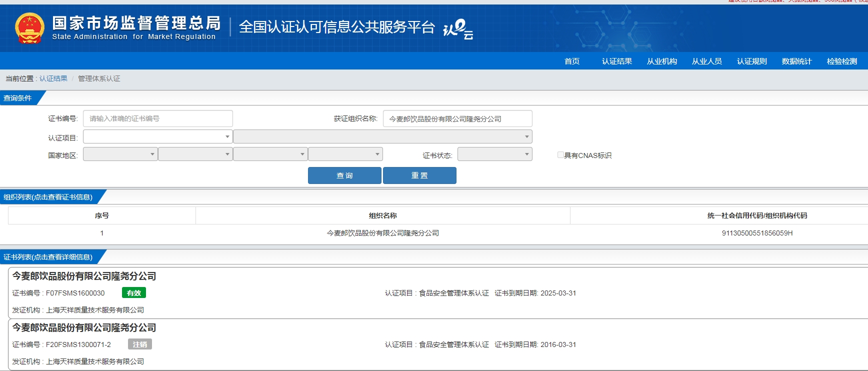Open the fourth 国家地区 dropdown
868x371 pixels.
coord(345,154)
